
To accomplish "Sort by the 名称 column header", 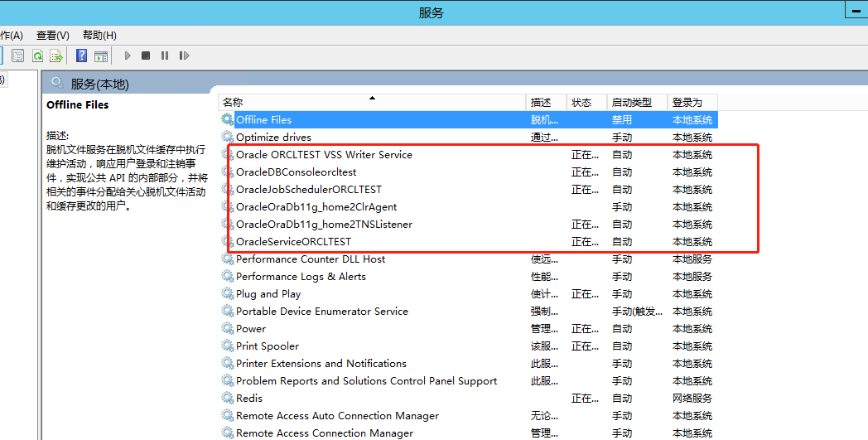I will pyautogui.click(x=372, y=103).
